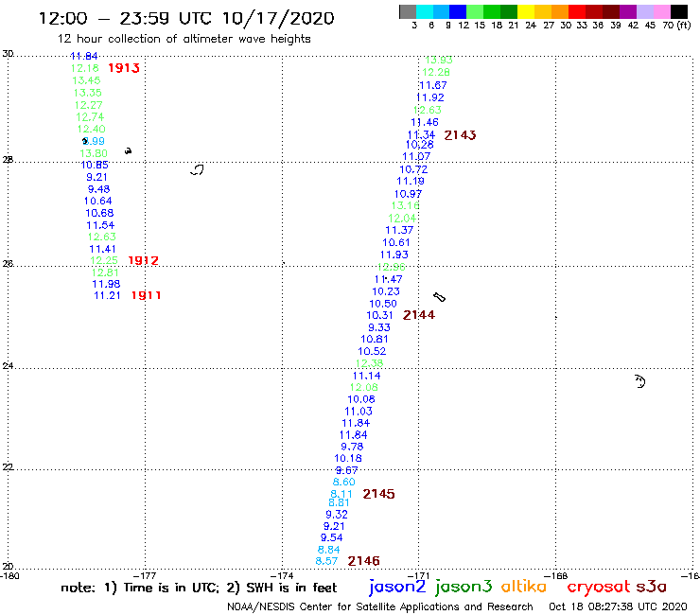Click the -177 longitude axis label

146,575
